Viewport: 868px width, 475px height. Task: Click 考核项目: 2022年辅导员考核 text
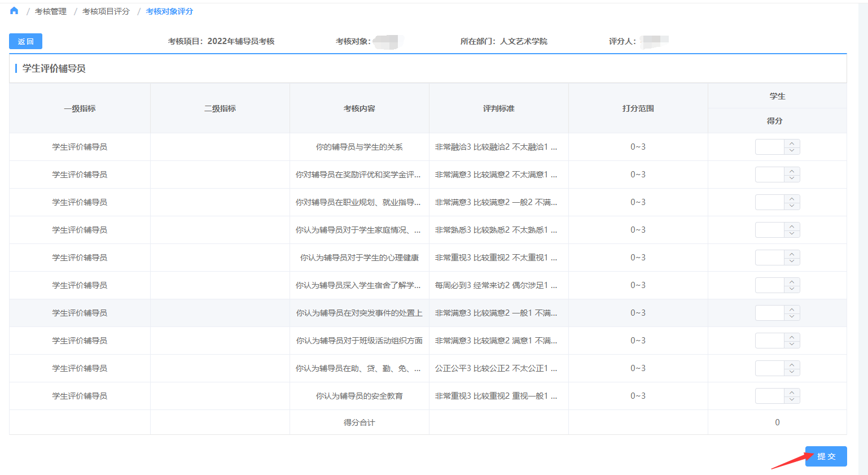point(221,41)
